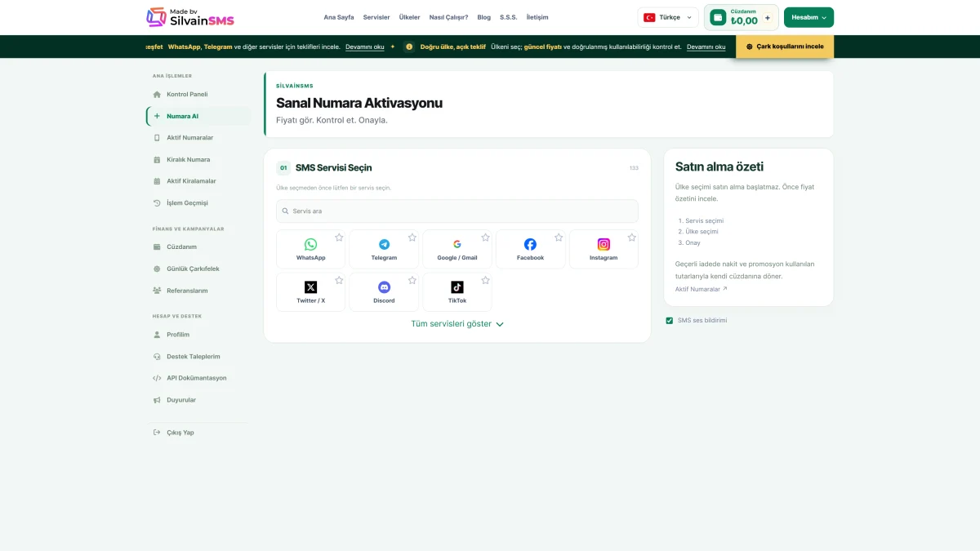Go to Ülkeler in top navigation
The width and height of the screenshot is (980, 551).
(409, 17)
